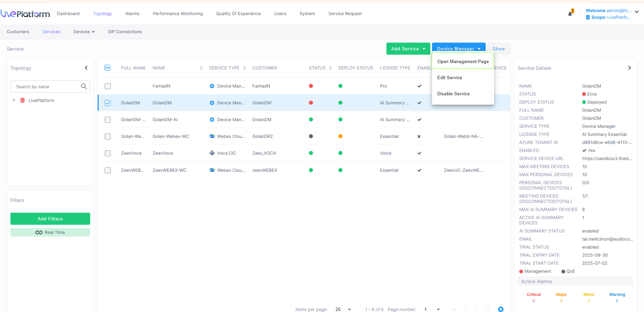The width and height of the screenshot is (644, 312).
Task: Click the red status dot for FarhadN
Action: 311,86
